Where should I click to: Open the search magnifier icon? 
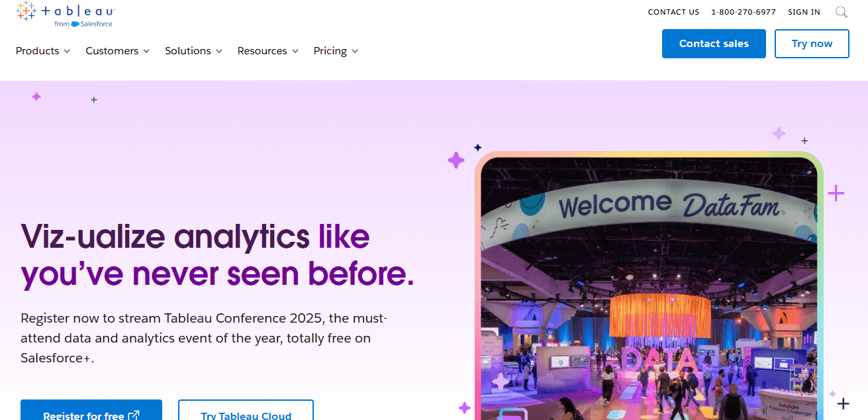tap(842, 12)
